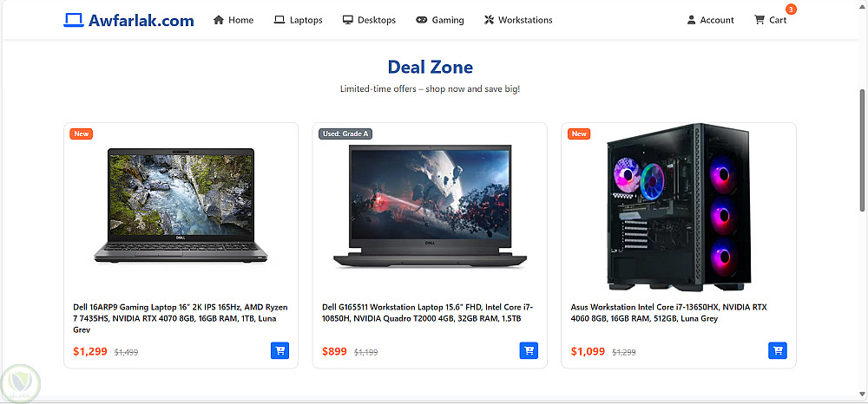Image resolution: width=868 pixels, height=404 pixels.
Task: Click the Gaming controller icon
Action: pyautogui.click(x=422, y=20)
